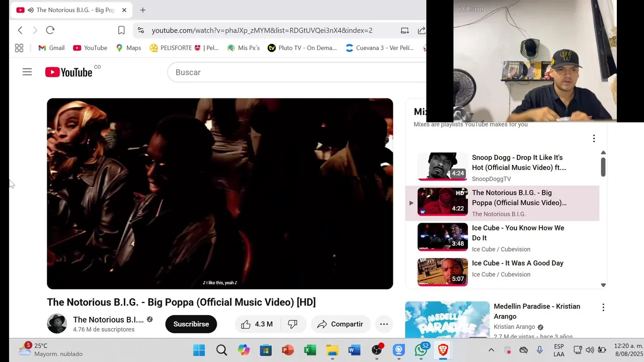The height and width of the screenshot is (362, 644).
Task: Play Snoop Dogg Drop It Like It's Hot
Action: (x=508, y=167)
